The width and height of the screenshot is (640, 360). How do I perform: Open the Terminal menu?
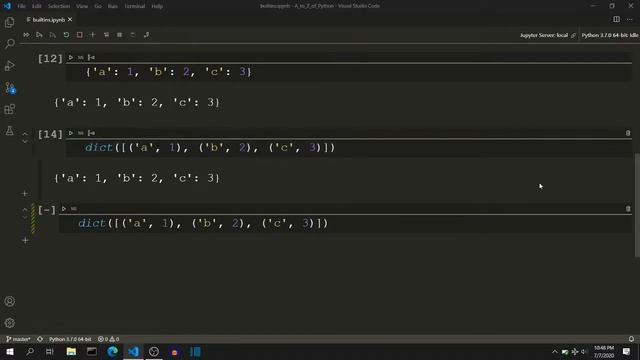click(x=135, y=6)
